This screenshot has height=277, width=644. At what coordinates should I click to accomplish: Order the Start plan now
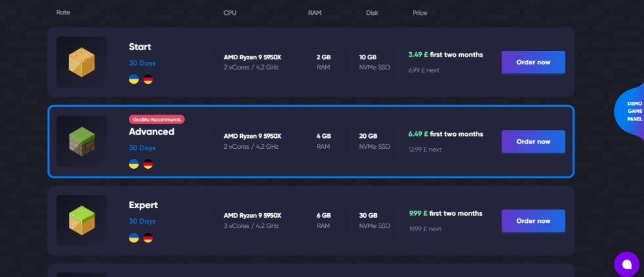point(533,62)
